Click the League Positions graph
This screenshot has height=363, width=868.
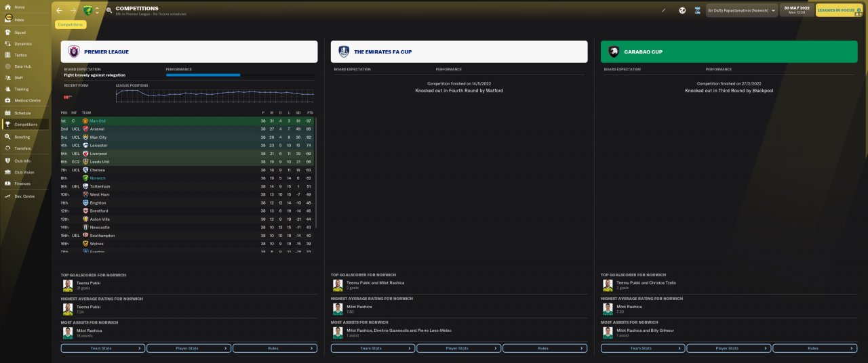coord(215,95)
